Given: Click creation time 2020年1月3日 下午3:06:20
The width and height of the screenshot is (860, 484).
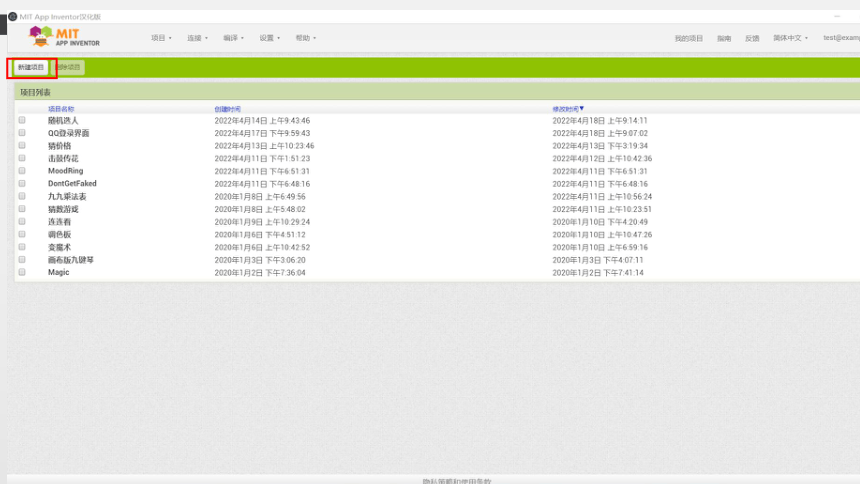Looking at the screenshot, I should [260, 260].
